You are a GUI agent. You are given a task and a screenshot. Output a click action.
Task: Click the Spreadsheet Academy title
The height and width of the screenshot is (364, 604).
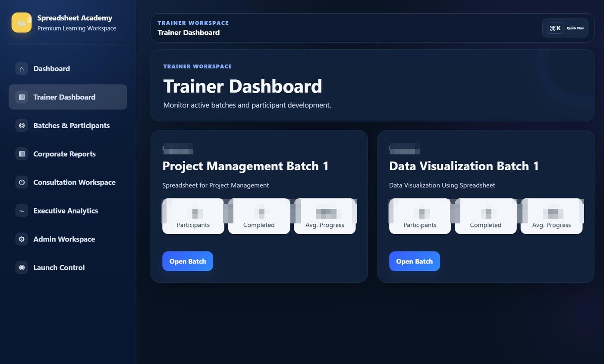point(75,18)
